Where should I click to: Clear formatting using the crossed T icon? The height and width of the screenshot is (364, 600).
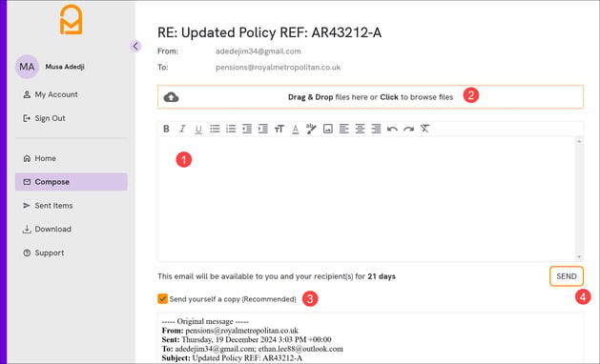tap(424, 129)
